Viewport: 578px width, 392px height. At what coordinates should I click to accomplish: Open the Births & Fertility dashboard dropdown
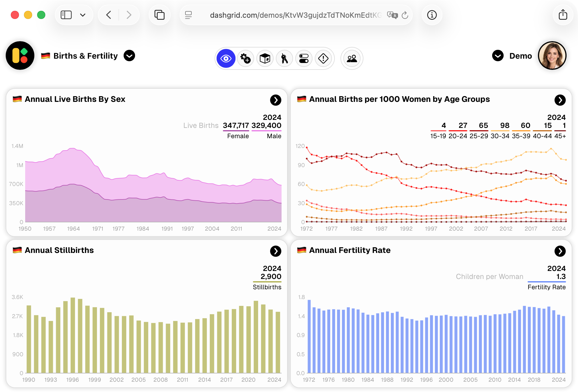[x=129, y=56]
